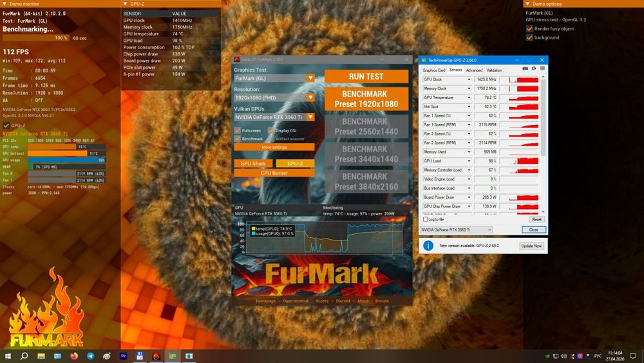Start BENCHMARK Preset 1920x1080
This screenshot has width=644, height=363.
coord(366,99)
